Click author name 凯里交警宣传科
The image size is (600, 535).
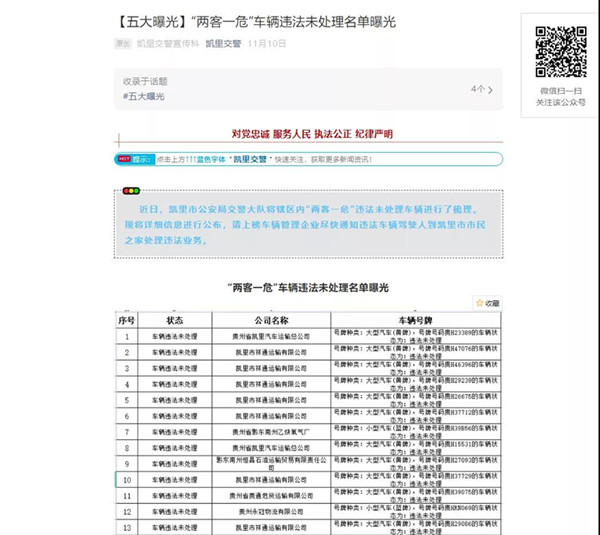point(167,44)
